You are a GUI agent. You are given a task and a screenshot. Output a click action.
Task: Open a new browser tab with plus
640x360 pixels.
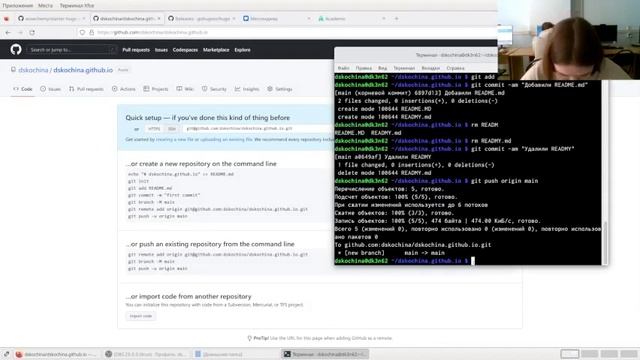tap(396, 18)
